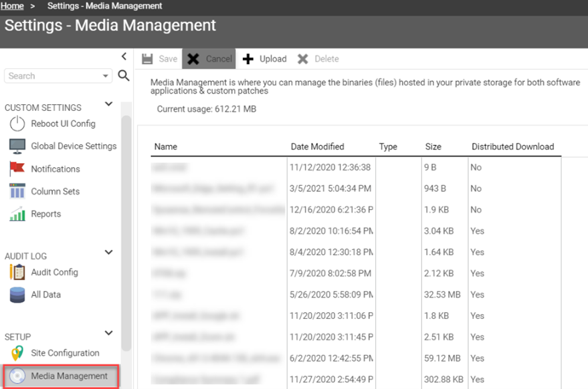Click the Current usage: 612.21 MB text
588x389 pixels.
pyautogui.click(x=207, y=109)
